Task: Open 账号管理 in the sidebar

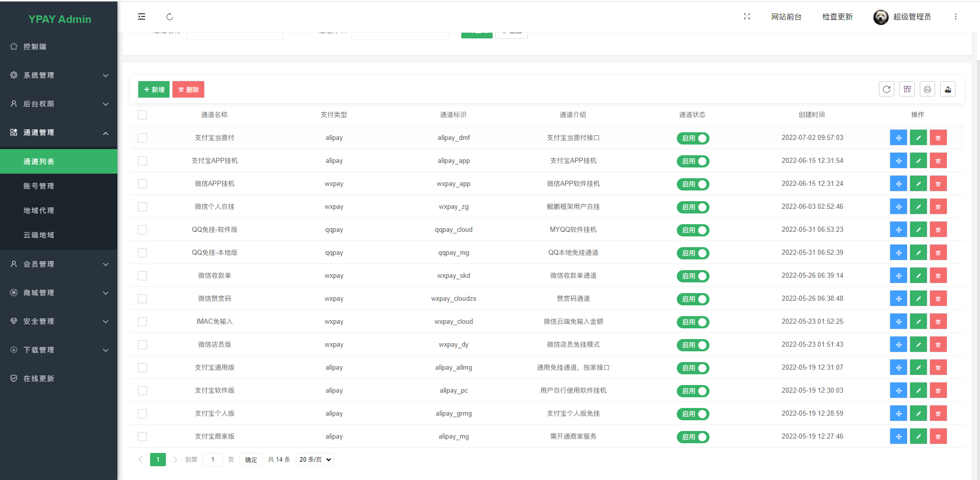Action: [x=39, y=186]
